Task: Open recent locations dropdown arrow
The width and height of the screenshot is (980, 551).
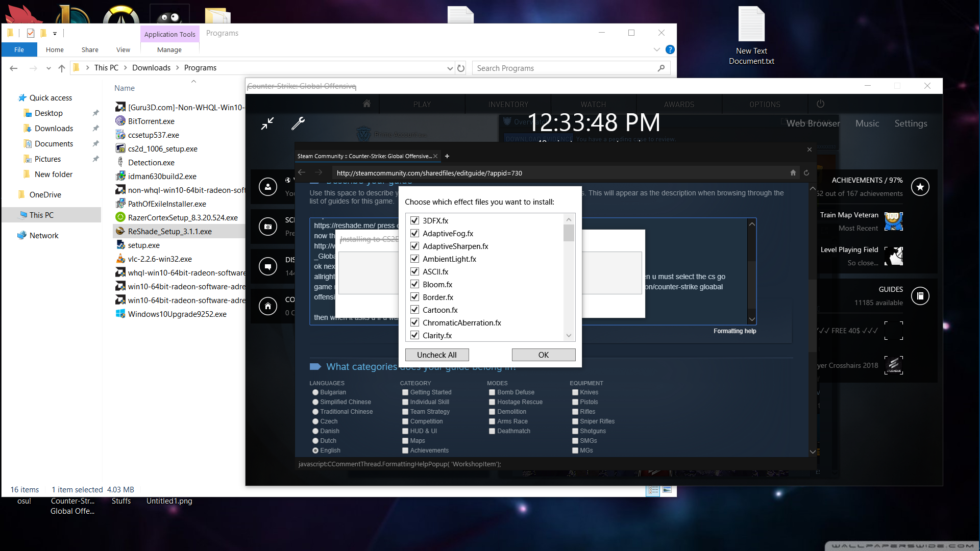Action: pyautogui.click(x=48, y=68)
